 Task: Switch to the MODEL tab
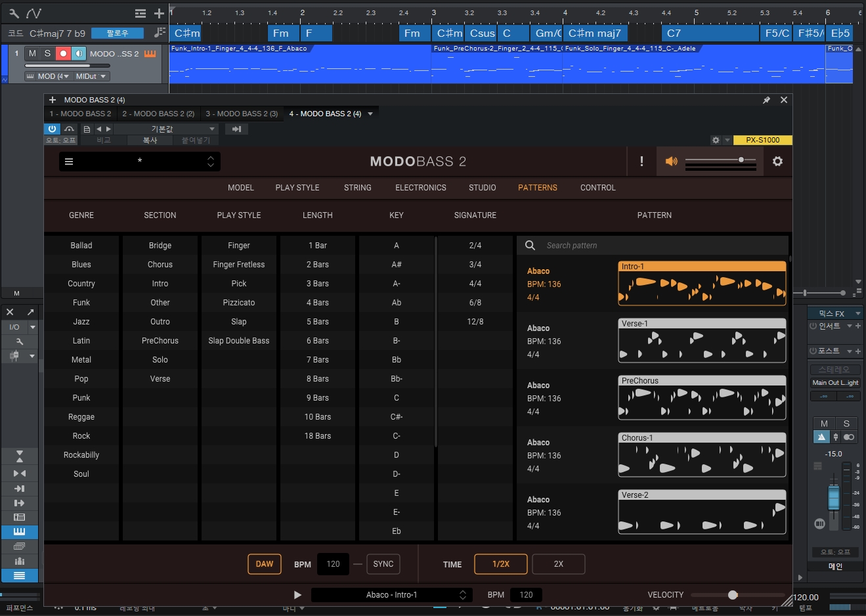point(241,188)
